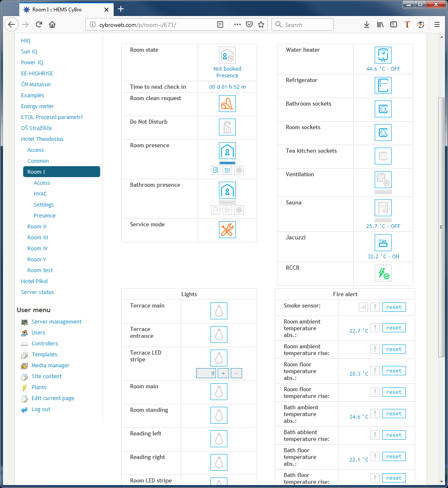Click the Sauna icon

point(383,208)
